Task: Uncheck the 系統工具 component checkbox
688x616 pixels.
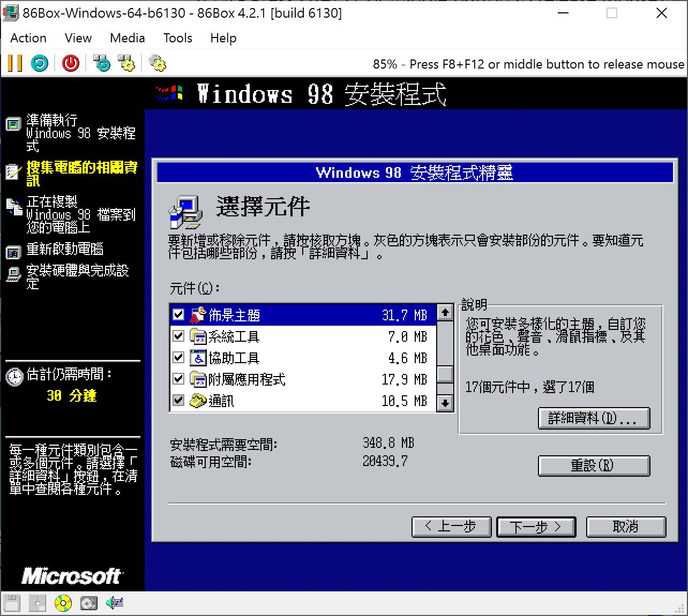Action: (x=178, y=336)
